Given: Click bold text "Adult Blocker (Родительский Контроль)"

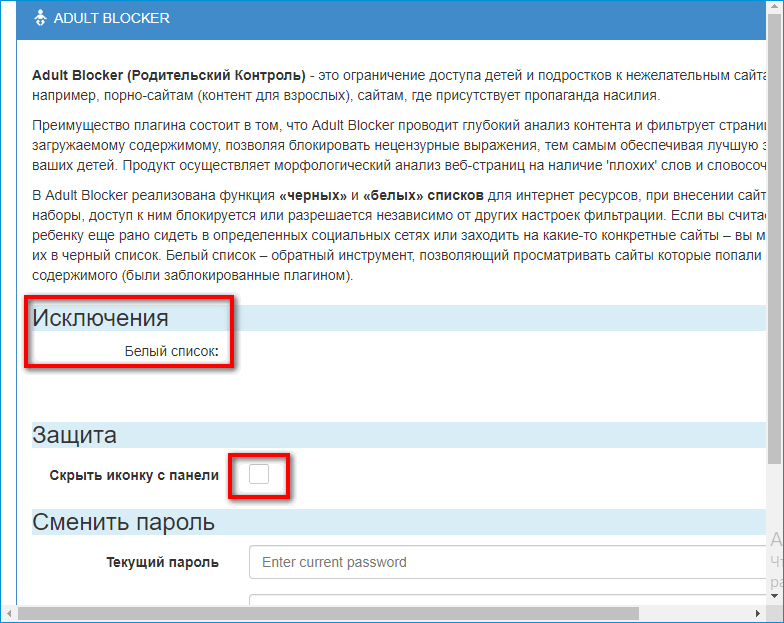Looking at the screenshot, I should 169,76.
